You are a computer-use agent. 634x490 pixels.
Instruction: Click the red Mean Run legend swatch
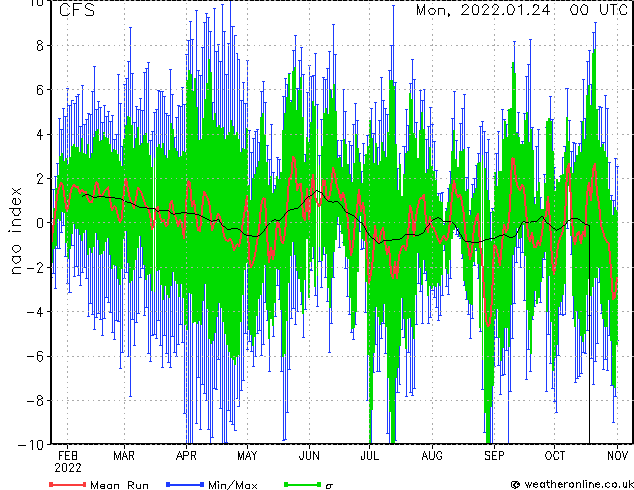pos(67,484)
